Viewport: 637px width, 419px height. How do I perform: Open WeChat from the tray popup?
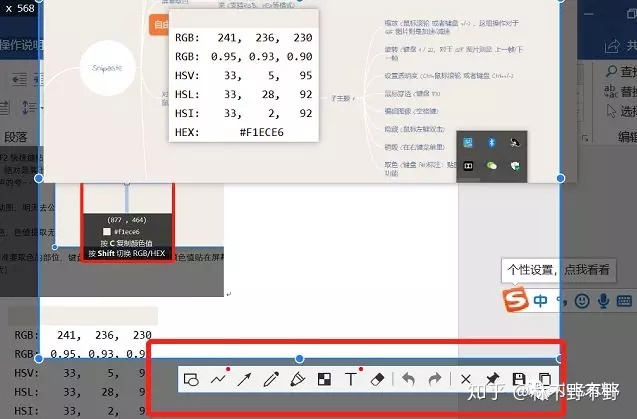492,165
